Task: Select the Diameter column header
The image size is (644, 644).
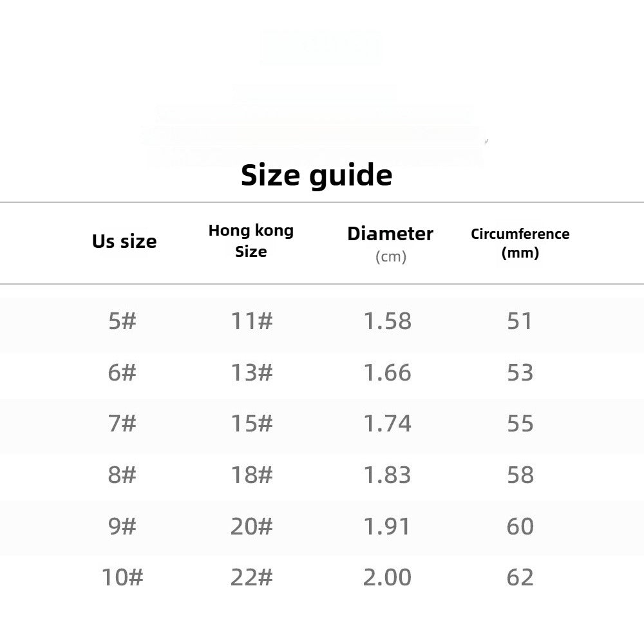Action: point(390,234)
